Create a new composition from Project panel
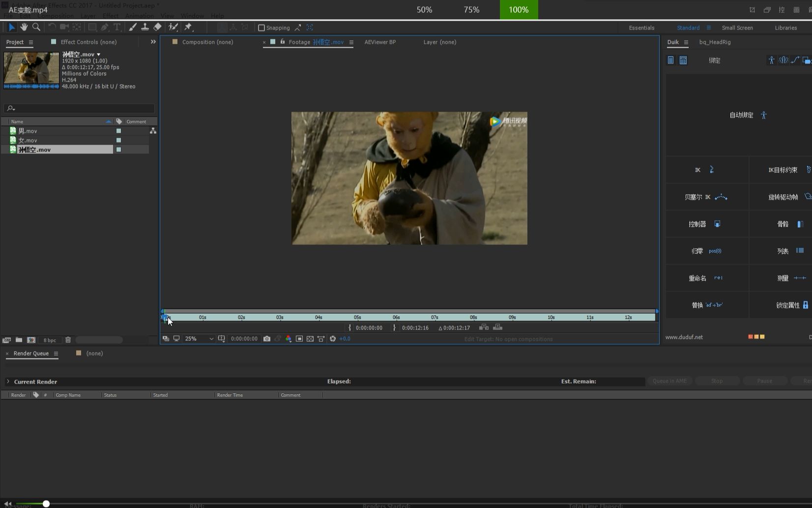Screen dimensions: 812x508 click(x=31, y=340)
